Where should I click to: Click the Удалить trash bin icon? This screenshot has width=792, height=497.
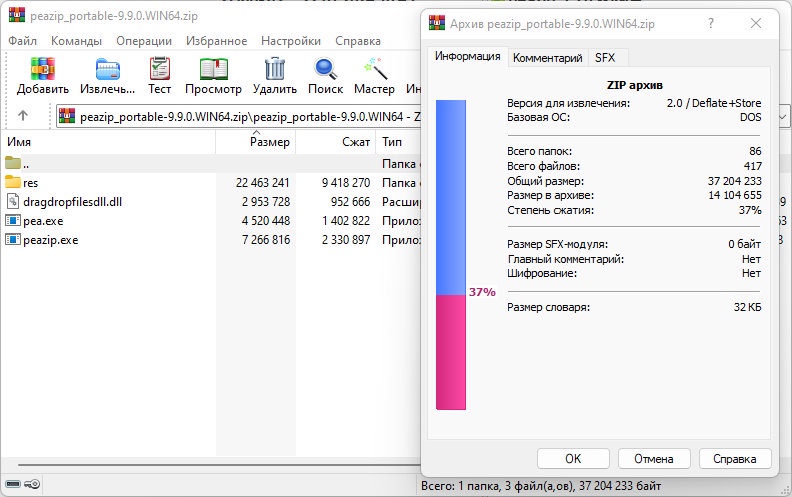(275, 69)
